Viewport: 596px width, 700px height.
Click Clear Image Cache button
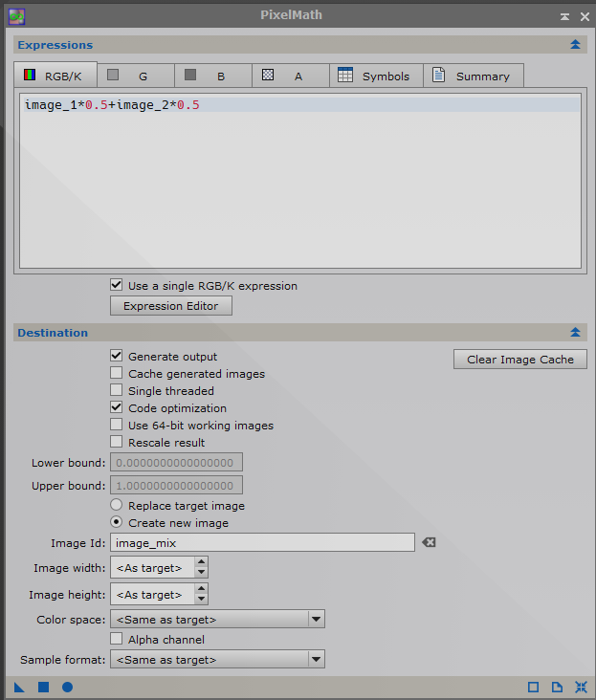[x=520, y=360]
